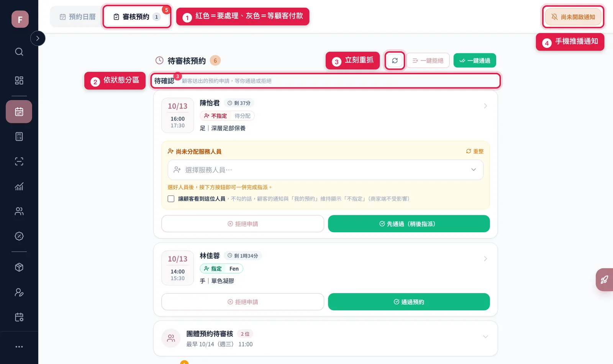Click the 10/13 16:00 date tile
613x364 pixels.
[178, 115]
